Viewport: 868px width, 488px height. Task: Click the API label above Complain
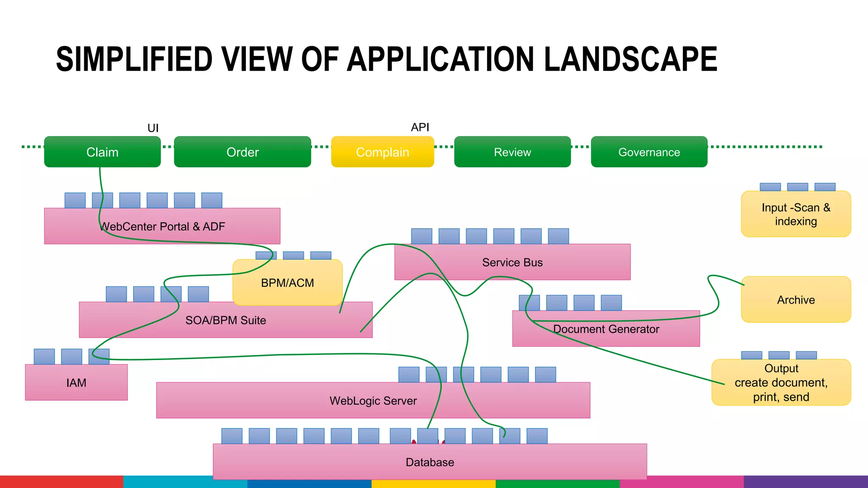pyautogui.click(x=420, y=127)
